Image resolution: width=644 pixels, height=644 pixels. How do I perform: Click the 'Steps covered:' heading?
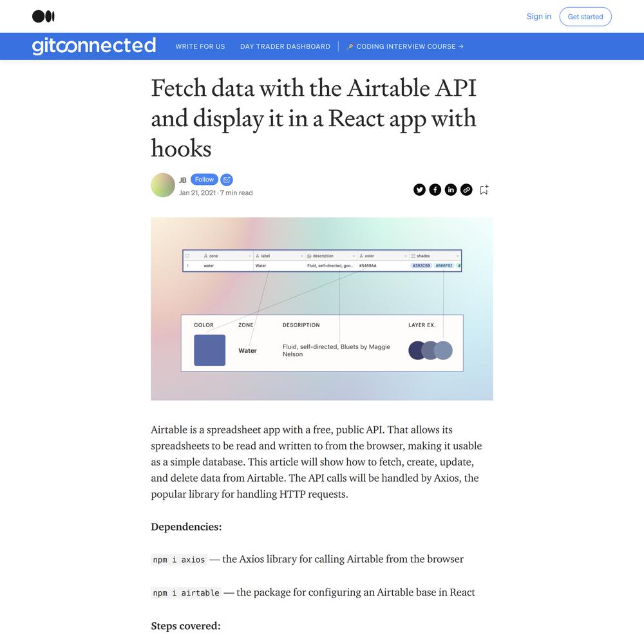[185, 626]
